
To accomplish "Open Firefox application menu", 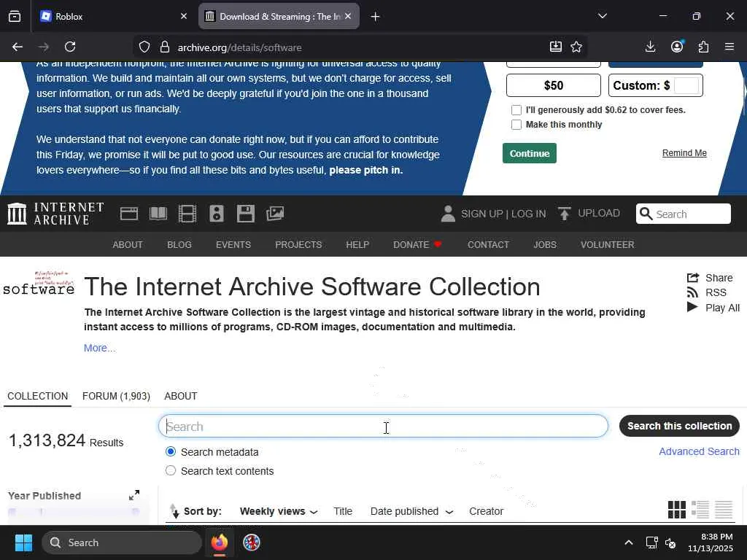I will point(729,47).
